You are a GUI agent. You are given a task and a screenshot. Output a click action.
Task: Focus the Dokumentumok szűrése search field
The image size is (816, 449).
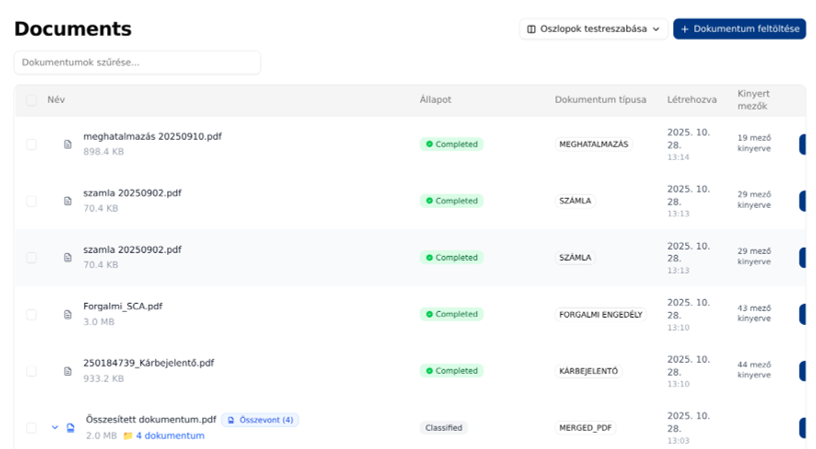pos(137,63)
